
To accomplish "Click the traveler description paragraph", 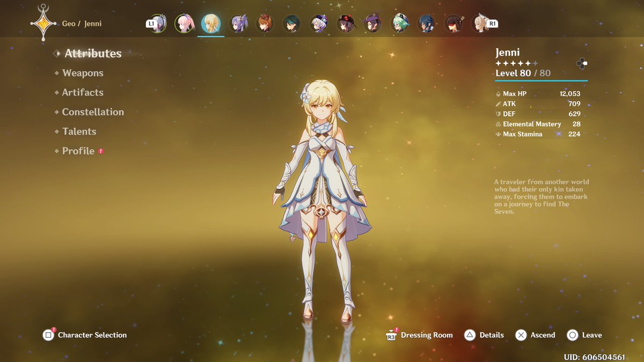I will [541, 197].
